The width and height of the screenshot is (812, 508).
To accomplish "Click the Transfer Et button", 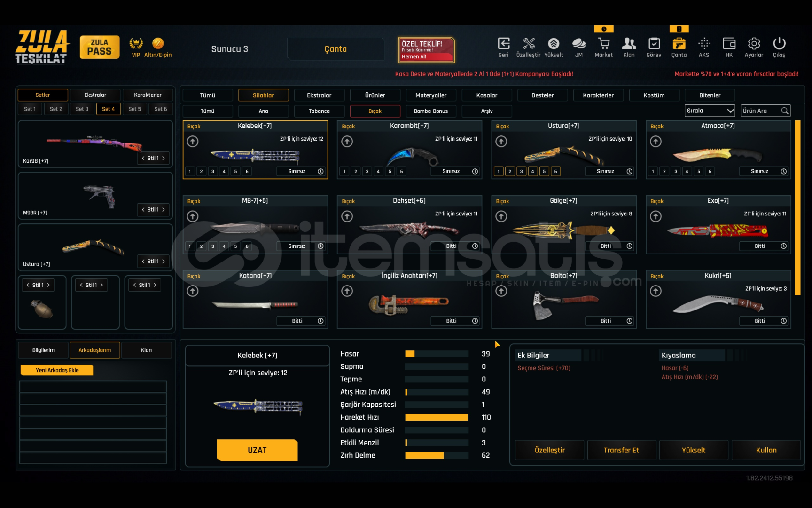I will (x=621, y=450).
